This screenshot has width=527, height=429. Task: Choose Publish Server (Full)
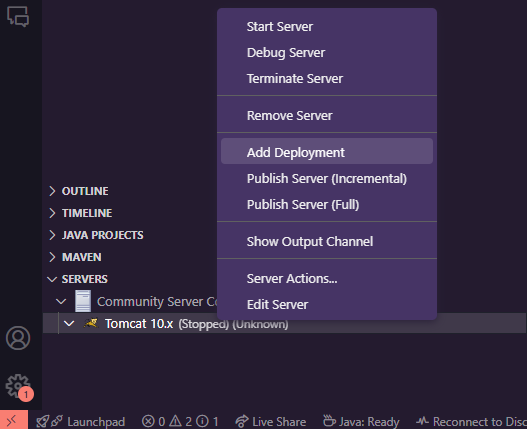point(327,204)
